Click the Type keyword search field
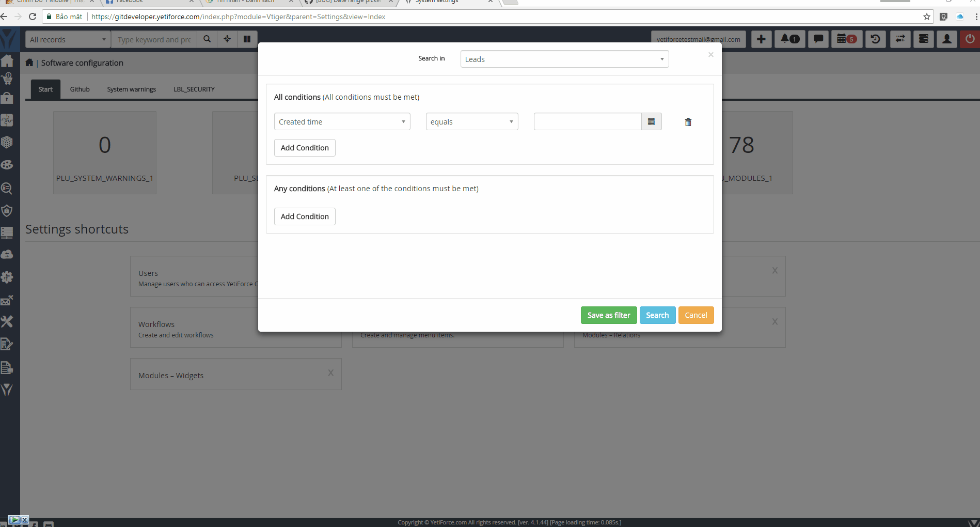Viewport: 980px width, 527px height. (154, 39)
